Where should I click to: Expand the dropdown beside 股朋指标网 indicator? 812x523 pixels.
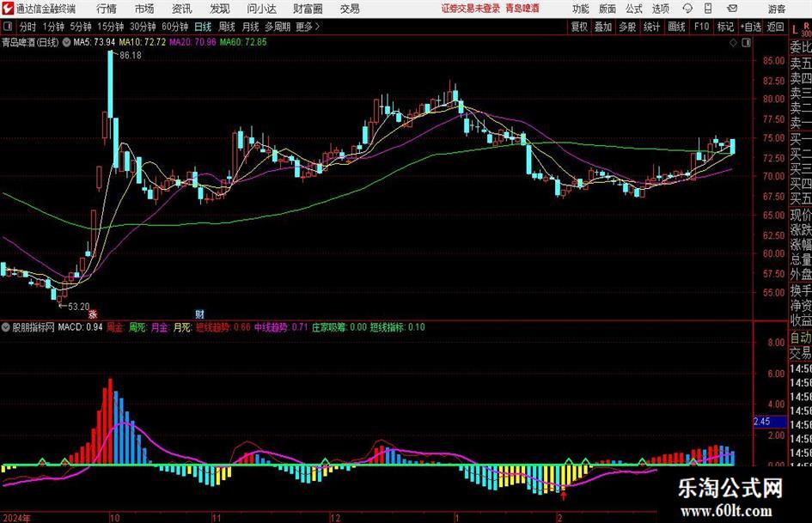point(6,327)
